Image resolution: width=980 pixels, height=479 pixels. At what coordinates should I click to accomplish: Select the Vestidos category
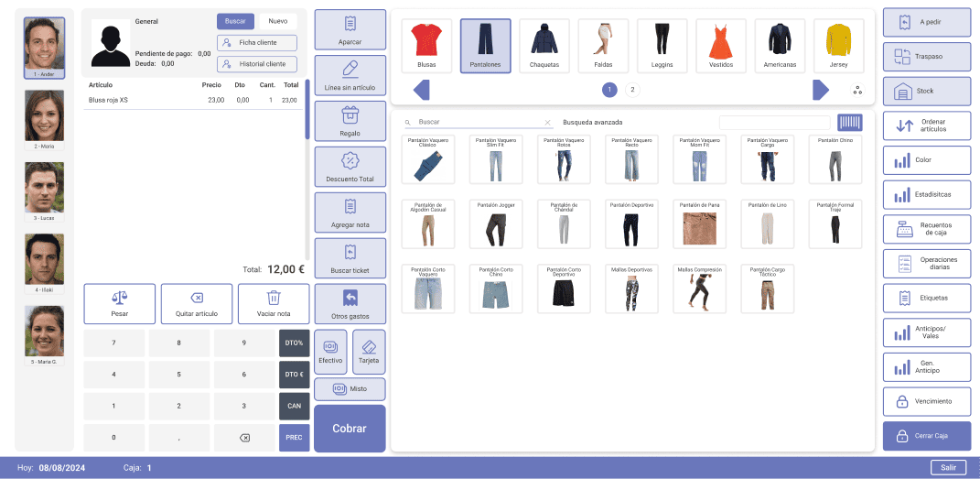coord(721,46)
